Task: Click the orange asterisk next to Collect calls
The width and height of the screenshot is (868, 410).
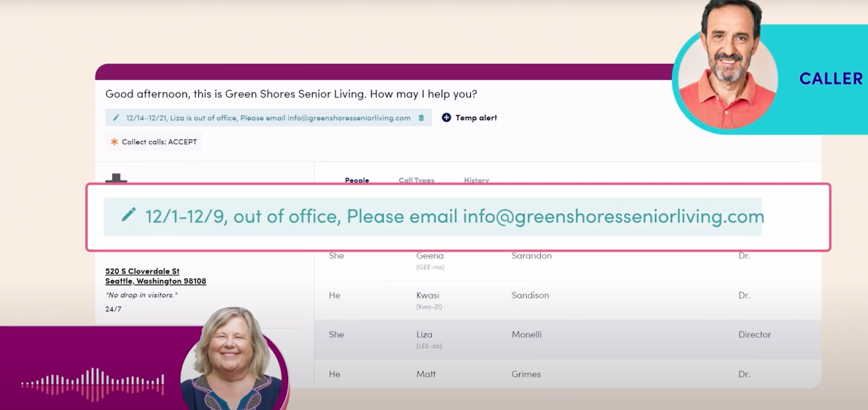Action: point(114,142)
